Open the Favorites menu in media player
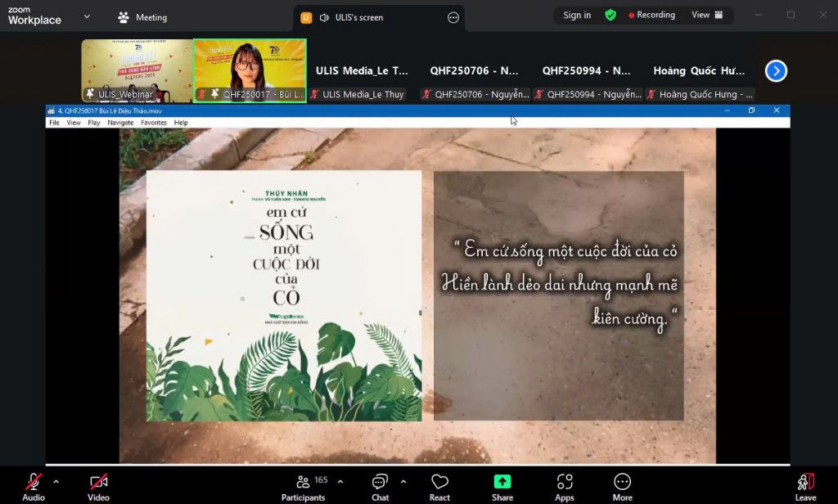 154,123
